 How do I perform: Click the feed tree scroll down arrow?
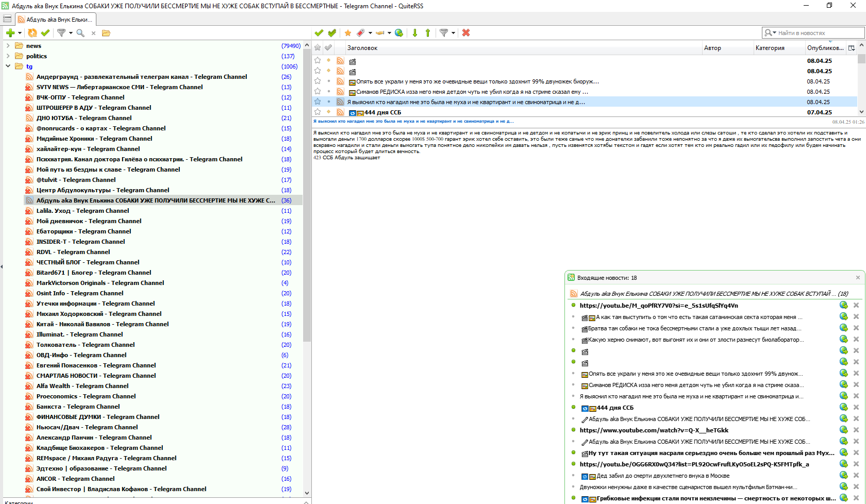(307, 493)
